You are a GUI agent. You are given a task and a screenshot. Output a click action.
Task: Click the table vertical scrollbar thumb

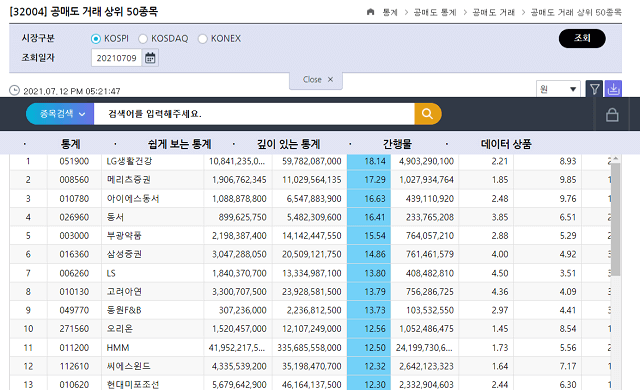(x=616, y=219)
